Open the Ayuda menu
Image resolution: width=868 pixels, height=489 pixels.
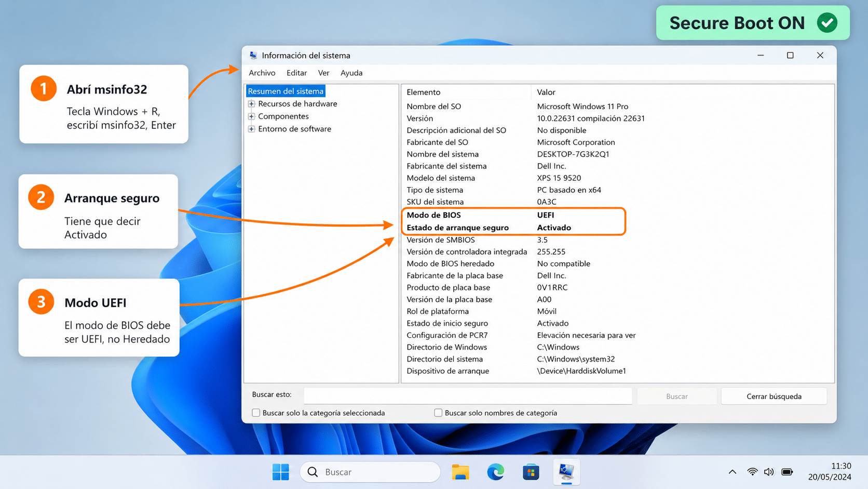coord(351,73)
